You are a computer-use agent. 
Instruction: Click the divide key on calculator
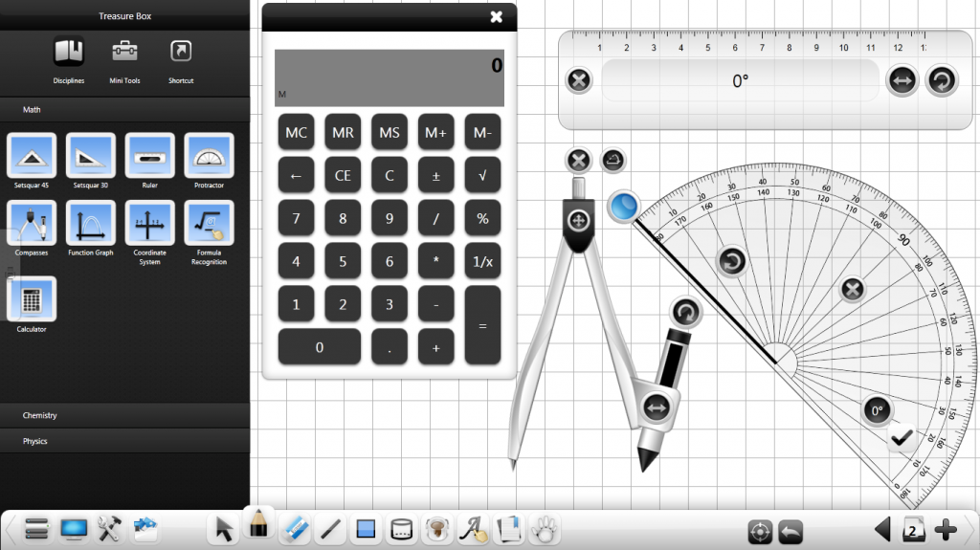point(435,218)
